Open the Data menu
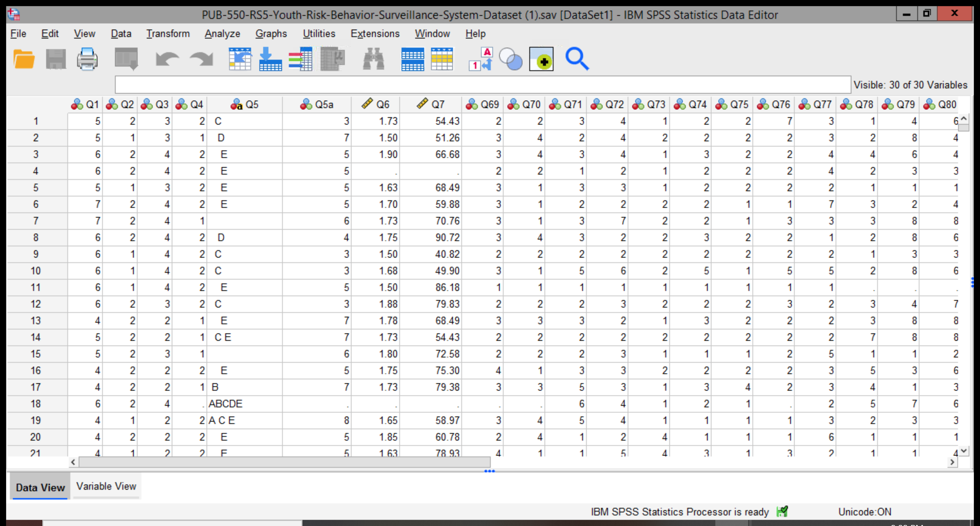Image resolution: width=980 pixels, height=526 pixels. 121,34
